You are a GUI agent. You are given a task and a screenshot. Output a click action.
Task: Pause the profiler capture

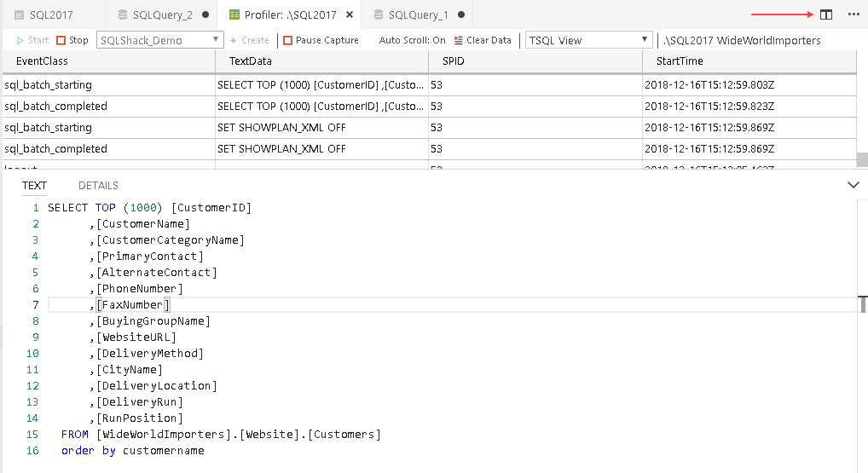tap(321, 40)
